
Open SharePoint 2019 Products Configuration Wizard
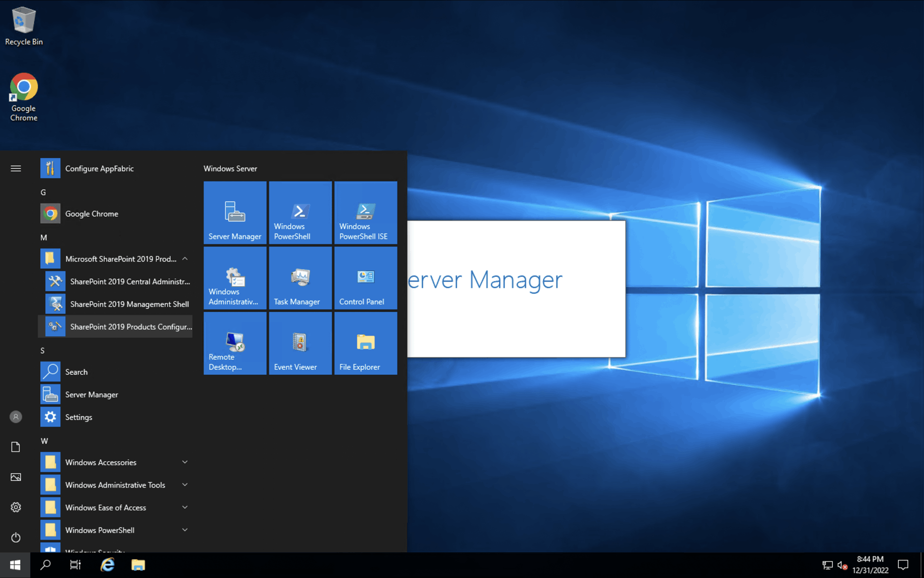point(115,327)
